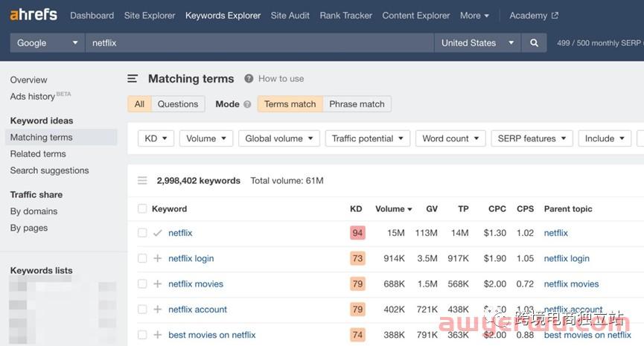Click the KD 73 badge for netflix login
Viewport: 644px width, 346px height.
(x=357, y=259)
